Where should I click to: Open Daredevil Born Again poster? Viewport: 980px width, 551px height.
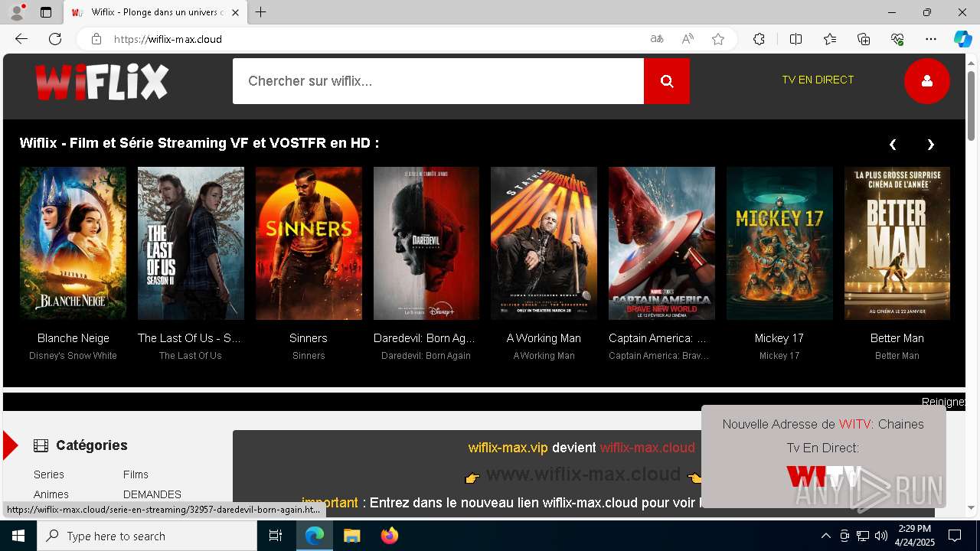tap(426, 243)
